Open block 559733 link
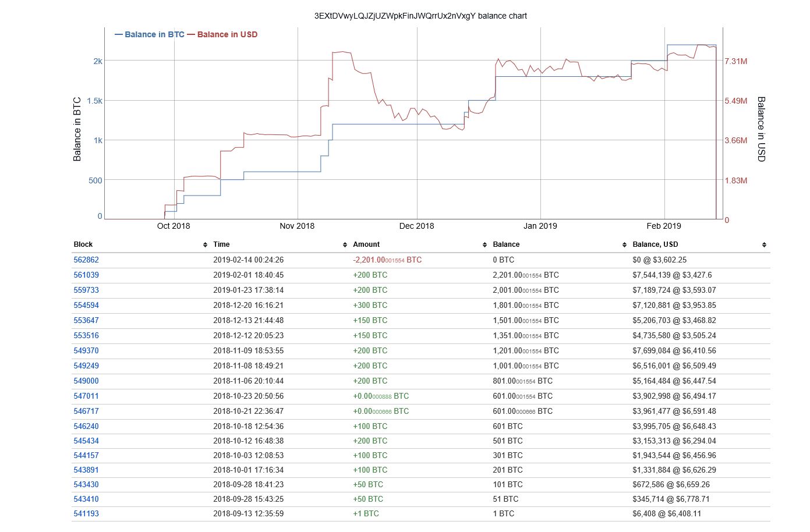This screenshot has height=532, width=810. click(x=86, y=290)
